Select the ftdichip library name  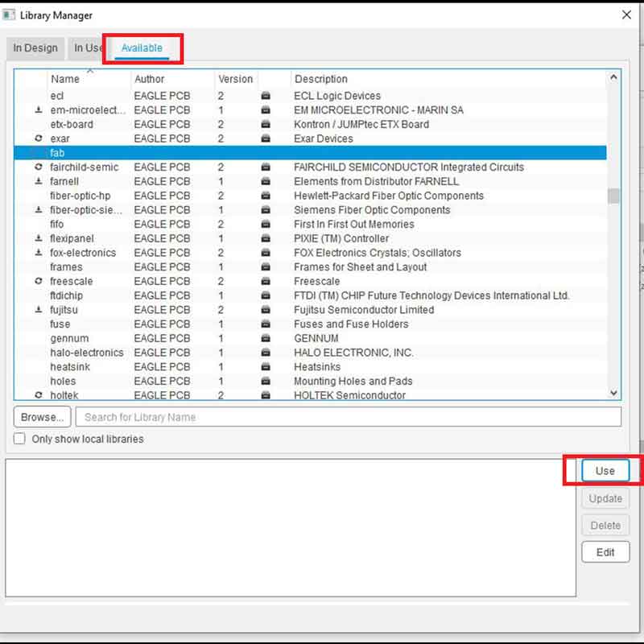67,295
